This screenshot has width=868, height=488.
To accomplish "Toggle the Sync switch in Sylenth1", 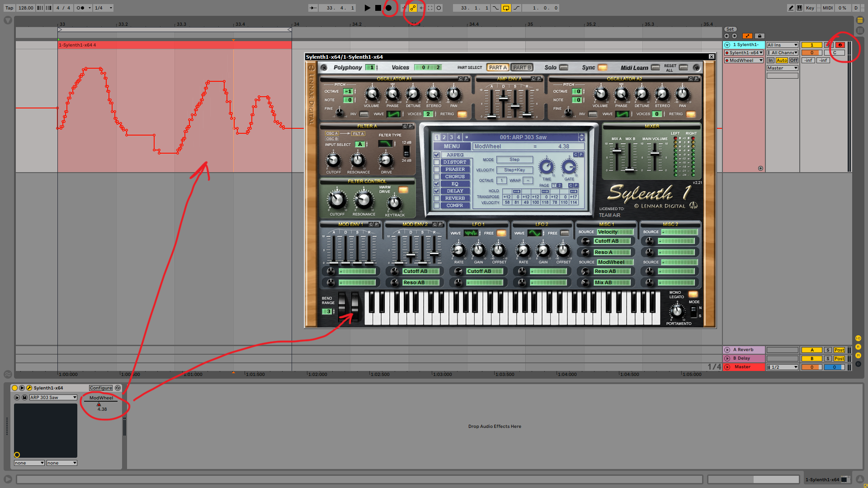I will pyautogui.click(x=603, y=67).
